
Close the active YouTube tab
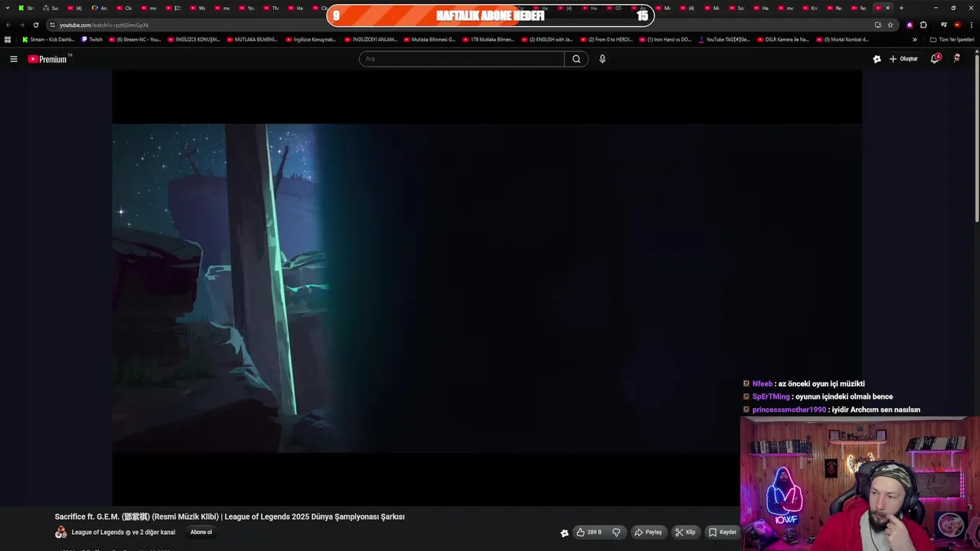[887, 8]
